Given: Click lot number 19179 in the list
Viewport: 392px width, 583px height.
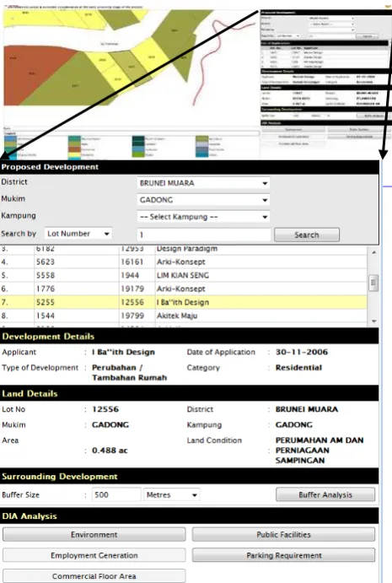Looking at the screenshot, I should coord(132,289).
